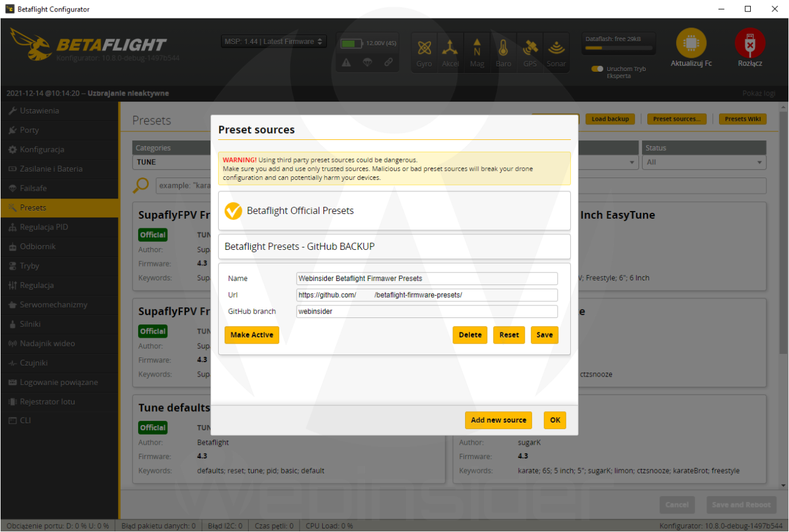This screenshot has height=532, width=789.
Task: Click the Url input field
Action: [426, 295]
